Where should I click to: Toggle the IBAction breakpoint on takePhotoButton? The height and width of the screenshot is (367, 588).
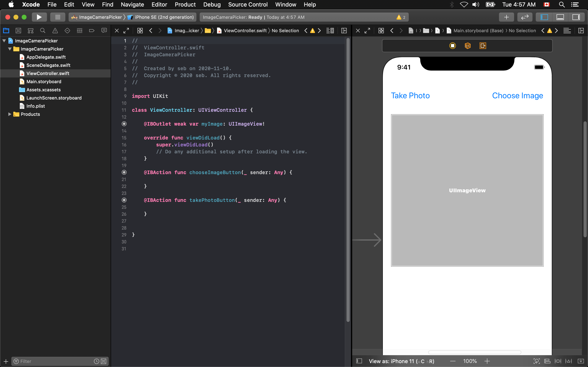125,200
